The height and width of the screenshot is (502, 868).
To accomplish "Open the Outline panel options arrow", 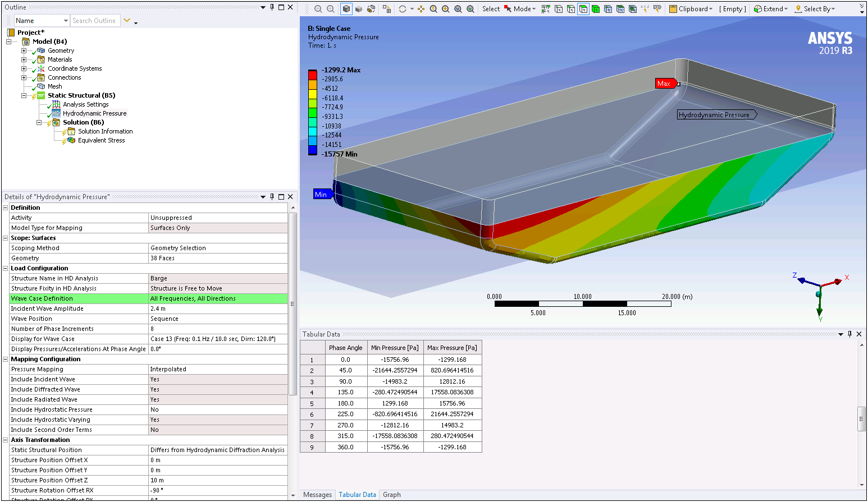I will (263, 7).
